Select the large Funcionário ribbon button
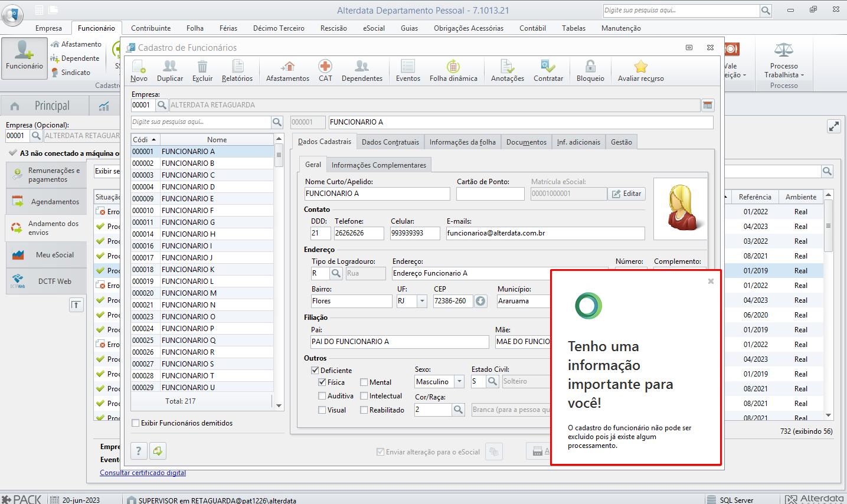The height and width of the screenshot is (504, 847). point(24,58)
